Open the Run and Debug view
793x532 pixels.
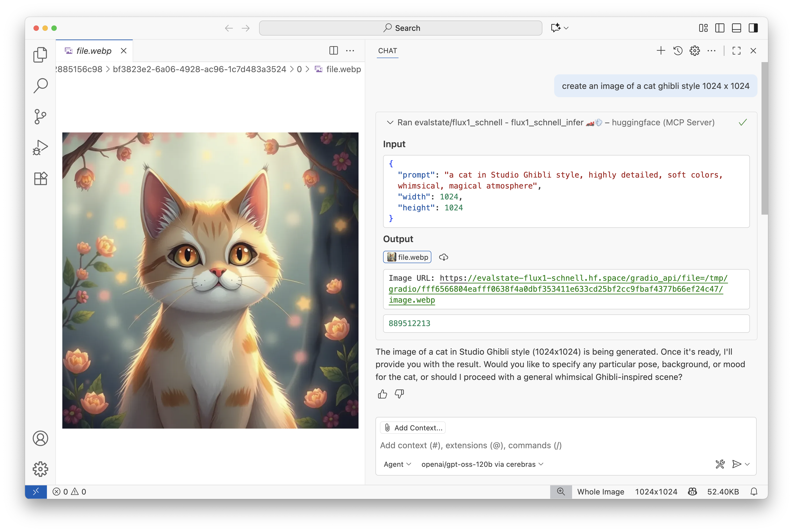40,147
